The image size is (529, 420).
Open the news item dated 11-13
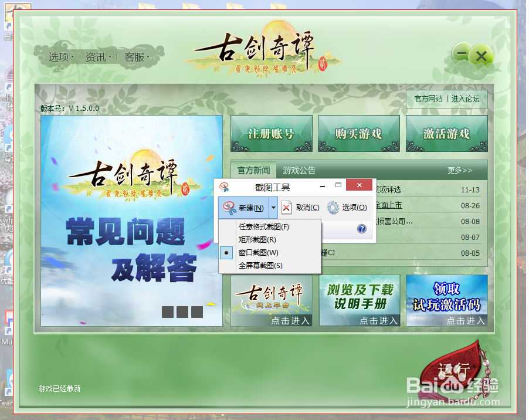429,189
